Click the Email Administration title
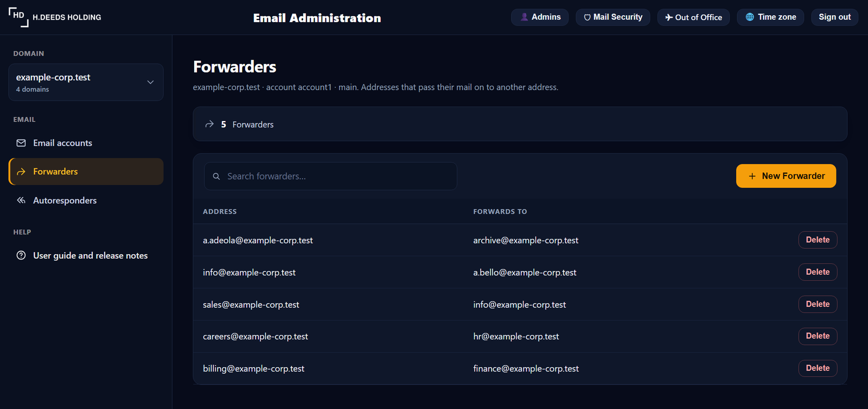Viewport: 868px width, 409px height. point(317,18)
